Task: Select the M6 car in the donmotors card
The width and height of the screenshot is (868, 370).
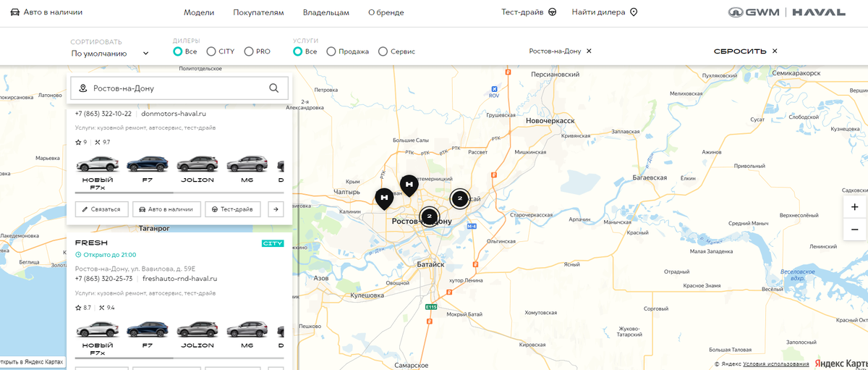Action: pos(247,168)
